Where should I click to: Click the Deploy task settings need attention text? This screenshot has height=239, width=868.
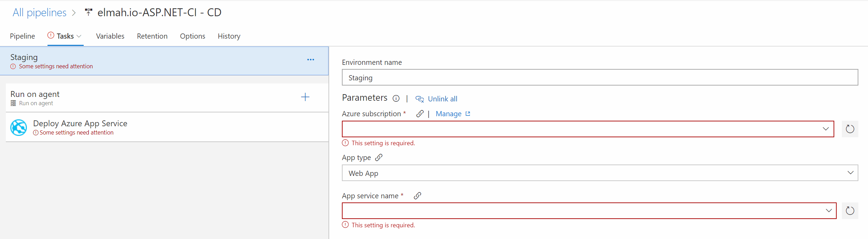point(76,133)
